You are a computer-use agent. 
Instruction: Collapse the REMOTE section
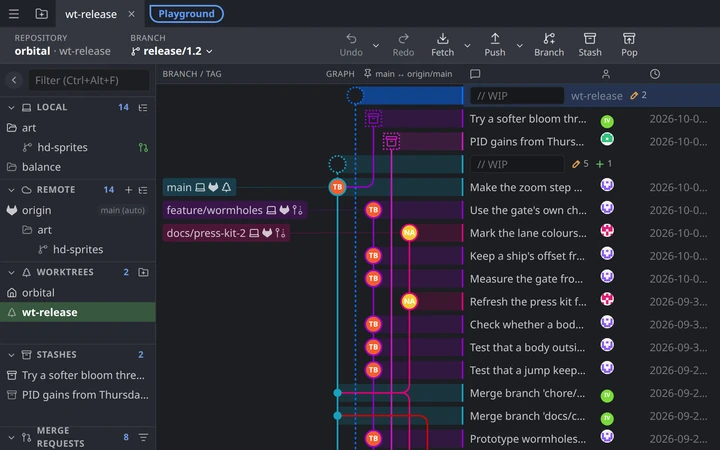11,190
